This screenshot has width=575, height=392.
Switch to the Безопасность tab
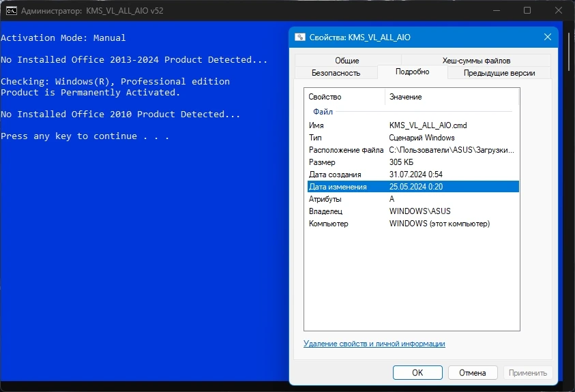336,73
